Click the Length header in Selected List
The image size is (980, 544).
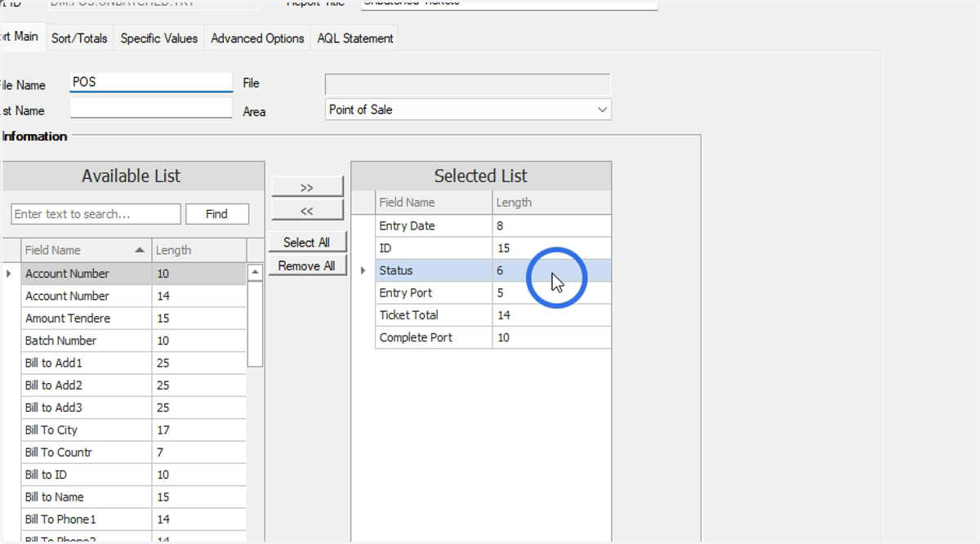tap(551, 203)
